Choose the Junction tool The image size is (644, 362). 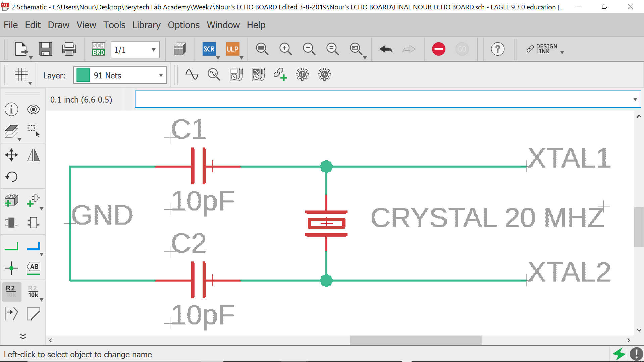pyautogui.click(x=11, y=268)
